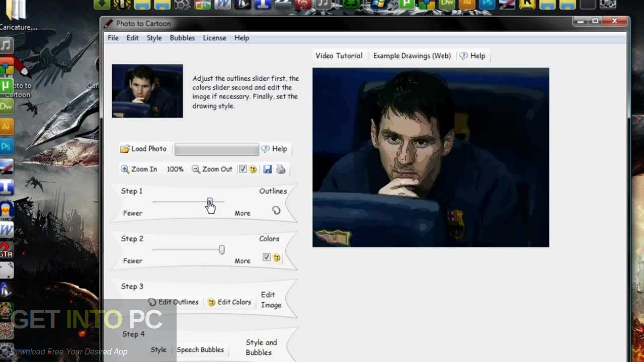Click the Step 2 'More' label
This screenshot has width=644, height=362.
[242, 261]
